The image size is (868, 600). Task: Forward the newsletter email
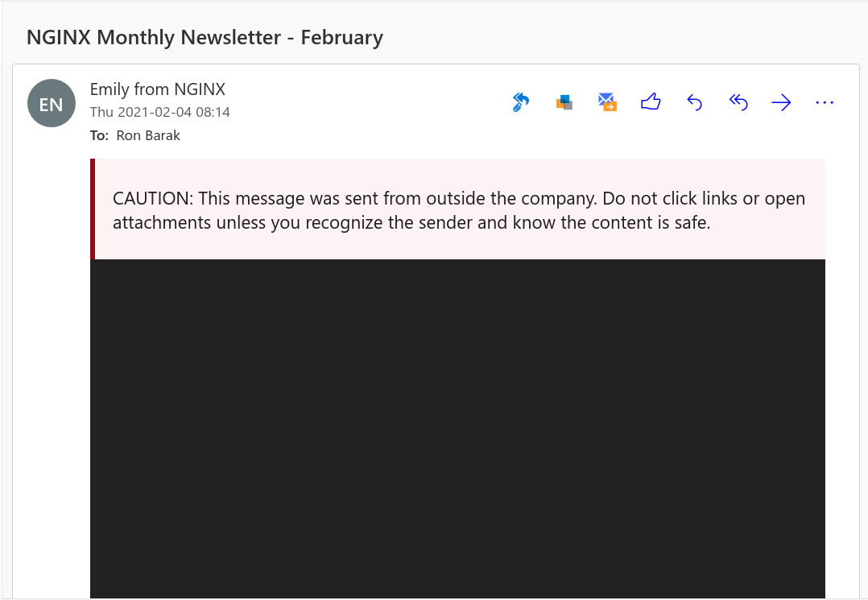pyautogui.click(x=781, y=102)
